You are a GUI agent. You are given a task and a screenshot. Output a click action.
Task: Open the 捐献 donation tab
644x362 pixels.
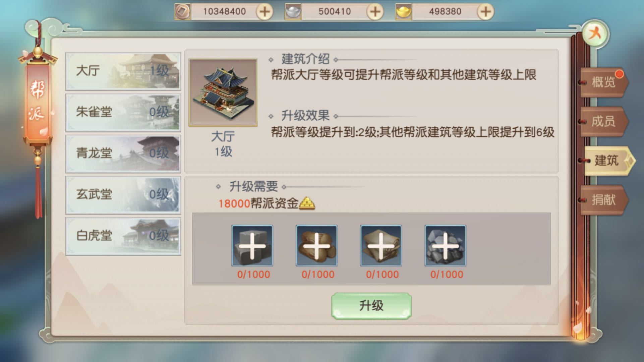[x=603, y=200]
